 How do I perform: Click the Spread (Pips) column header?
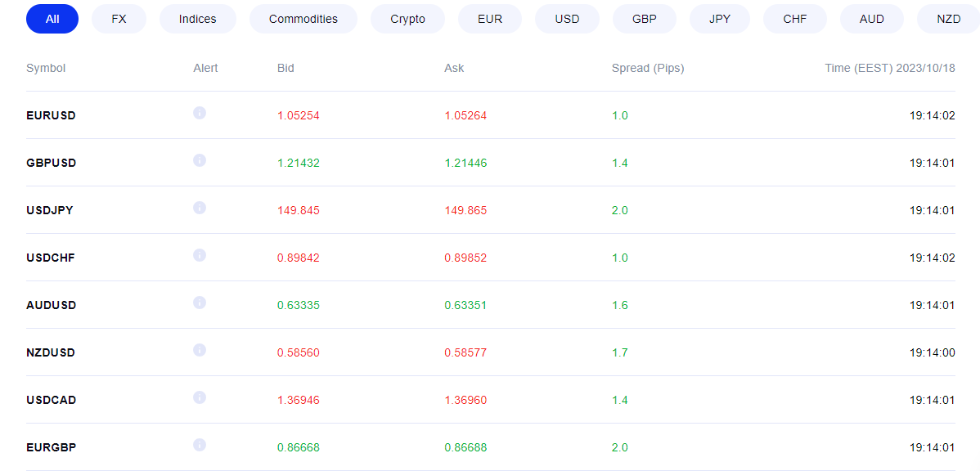648,68
